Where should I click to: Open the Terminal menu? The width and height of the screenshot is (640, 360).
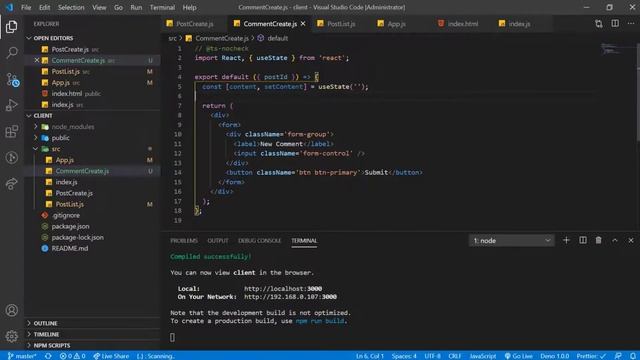pyautogui.click(x=162, y=7)
